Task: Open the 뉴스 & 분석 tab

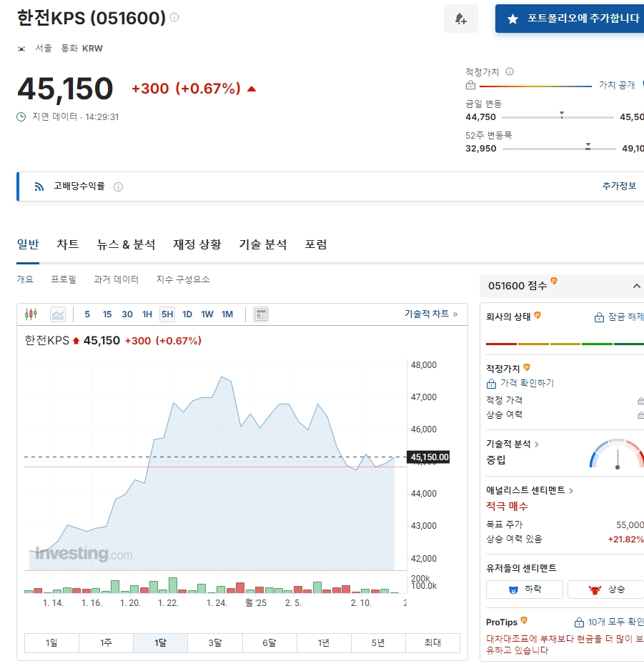Action: coord(126,244)
